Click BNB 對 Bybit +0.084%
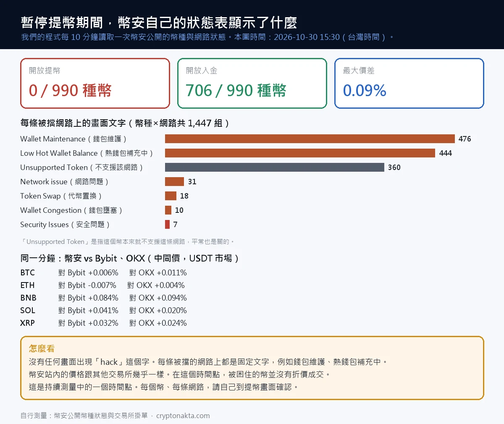 click(x=88, y=298)
